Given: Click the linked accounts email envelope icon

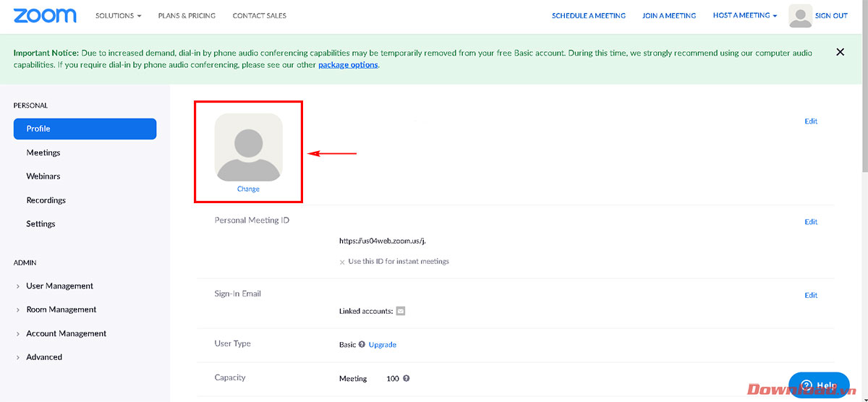Looking at the screenshot, I should click(401, 312).
